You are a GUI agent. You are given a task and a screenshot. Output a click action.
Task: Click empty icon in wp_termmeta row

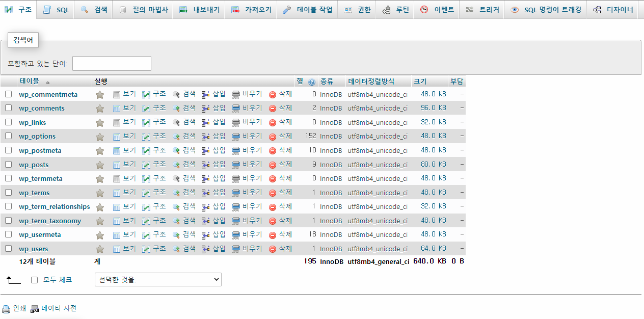(x=235, y=179)
